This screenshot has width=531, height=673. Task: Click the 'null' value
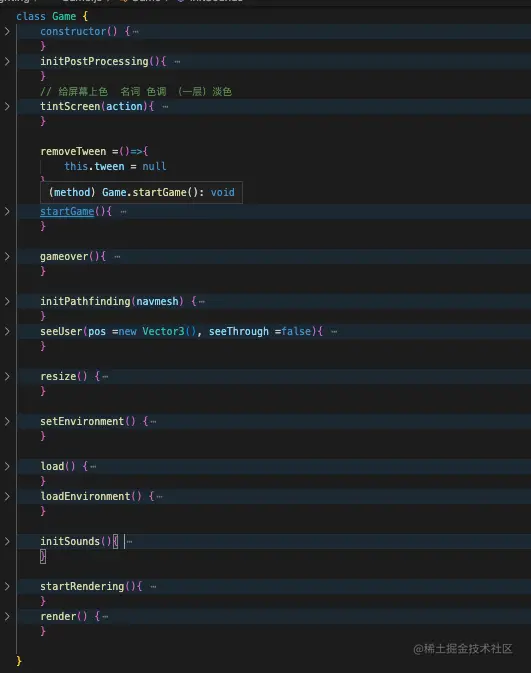pyautogui.click(x=154, y=167)
